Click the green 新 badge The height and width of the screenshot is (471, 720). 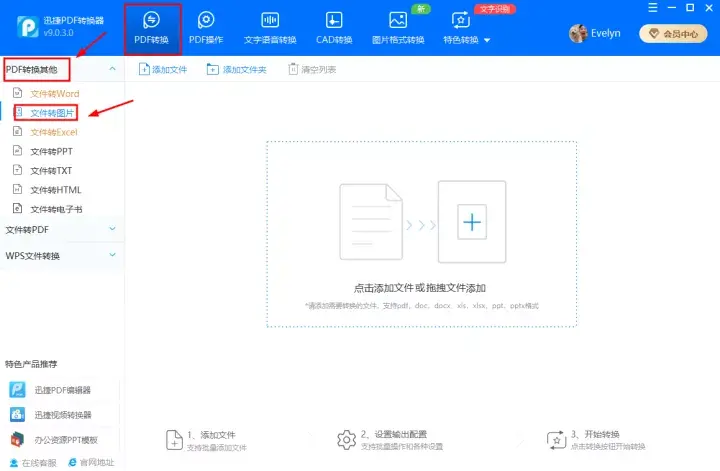pyautogui.click(x=421, y=9)
